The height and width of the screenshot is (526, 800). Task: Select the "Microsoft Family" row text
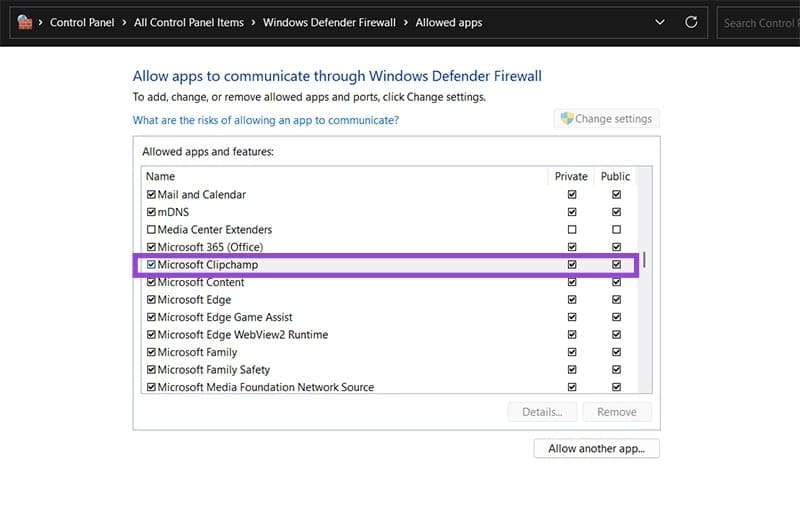click(x=197, y=352)
